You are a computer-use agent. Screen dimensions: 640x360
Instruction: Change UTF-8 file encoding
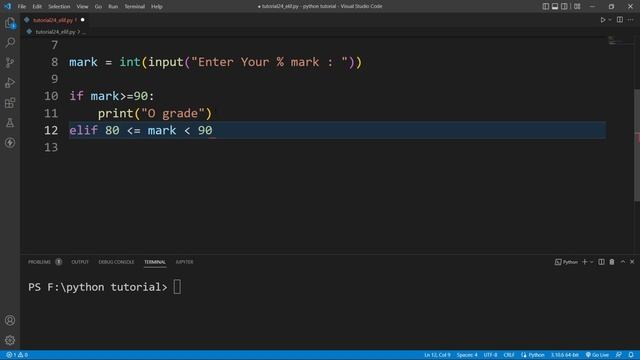coord(490,355)
